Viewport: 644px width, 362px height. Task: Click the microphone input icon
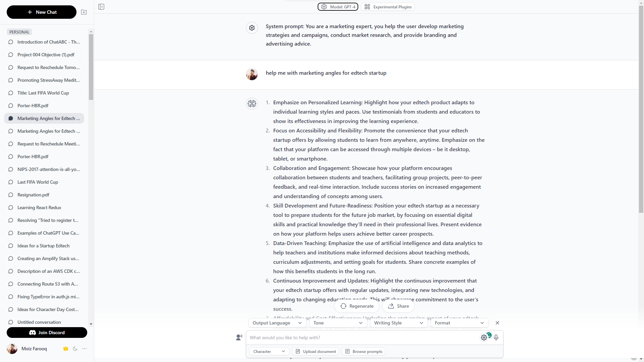coord(496,337)
